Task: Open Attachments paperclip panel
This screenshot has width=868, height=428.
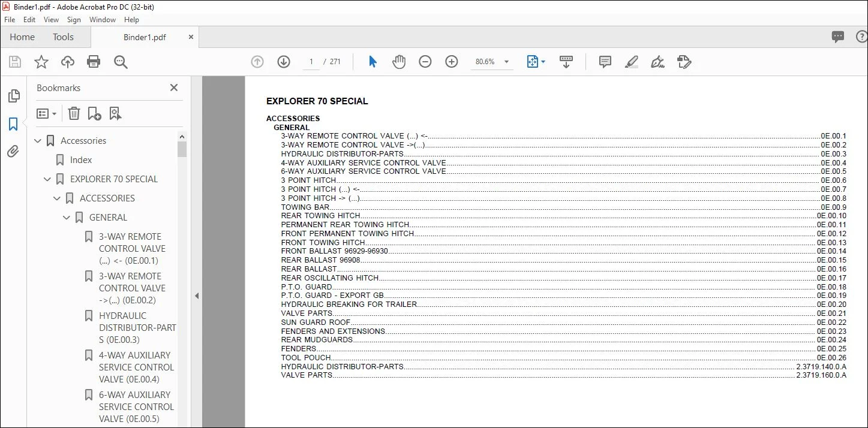Action: pyautogui.click(x=13, y=152)
